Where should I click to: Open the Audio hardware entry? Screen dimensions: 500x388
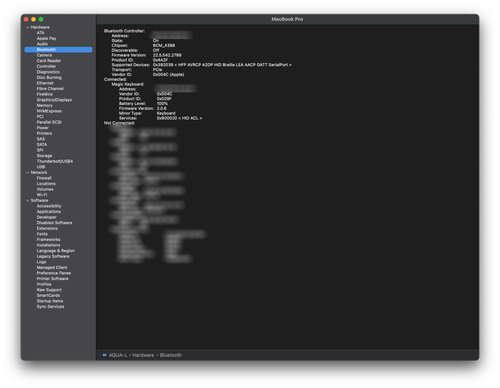pos(42,44)
